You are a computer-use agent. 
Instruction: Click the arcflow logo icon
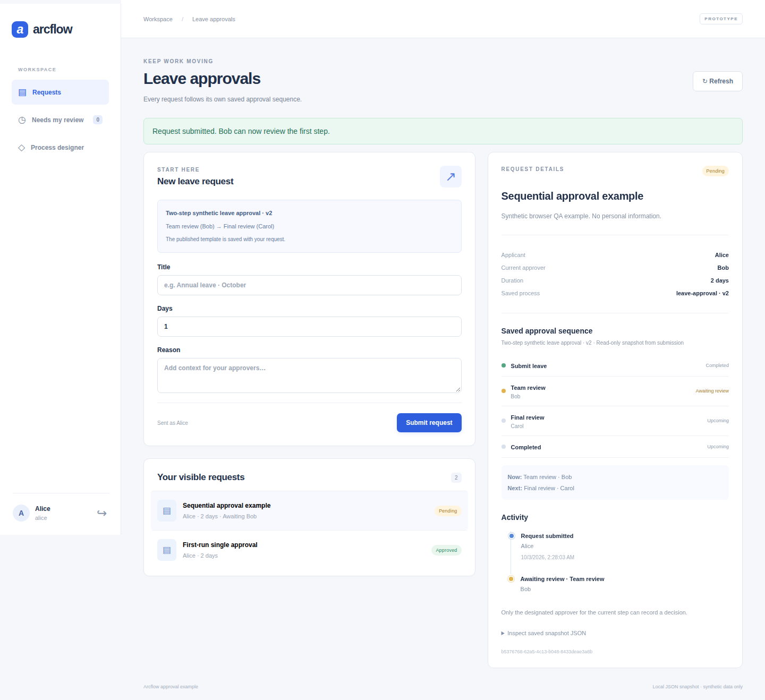[20, 30]
